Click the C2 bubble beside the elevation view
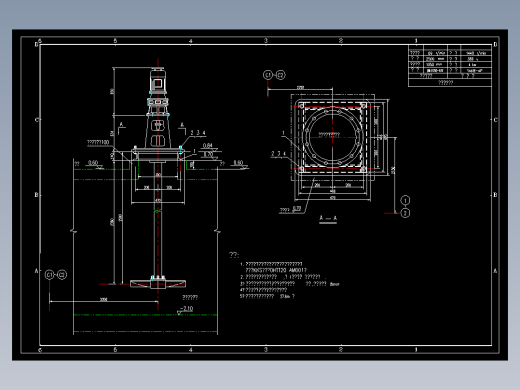 (62, 275)
